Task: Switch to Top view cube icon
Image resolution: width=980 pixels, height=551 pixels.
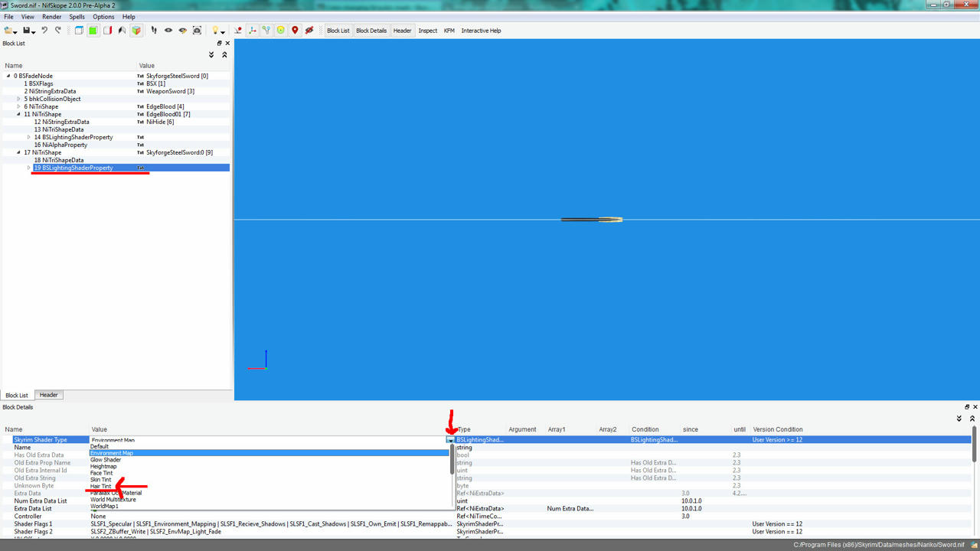Action: point(79,31)
